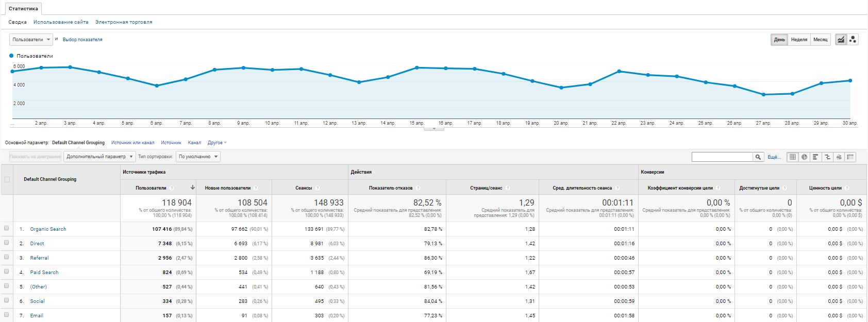This screenshot has height=322, width=868.
Task: Open the Organic Search channel link
Action: coord(48,229)
